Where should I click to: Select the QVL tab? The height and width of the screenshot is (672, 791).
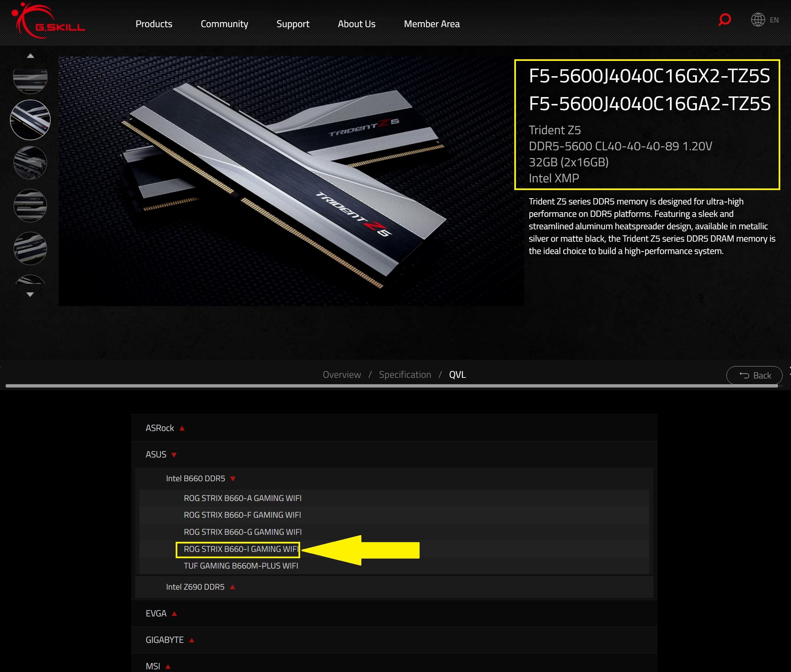click(457, 374)
